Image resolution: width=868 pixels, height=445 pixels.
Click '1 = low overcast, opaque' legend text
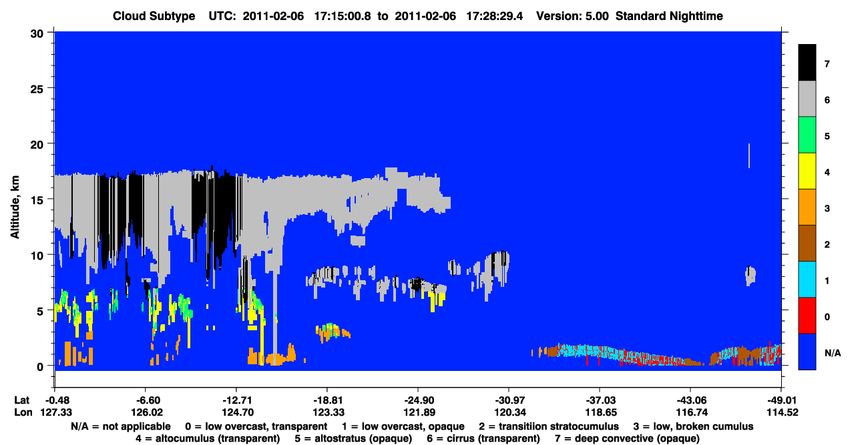[403, 426]
